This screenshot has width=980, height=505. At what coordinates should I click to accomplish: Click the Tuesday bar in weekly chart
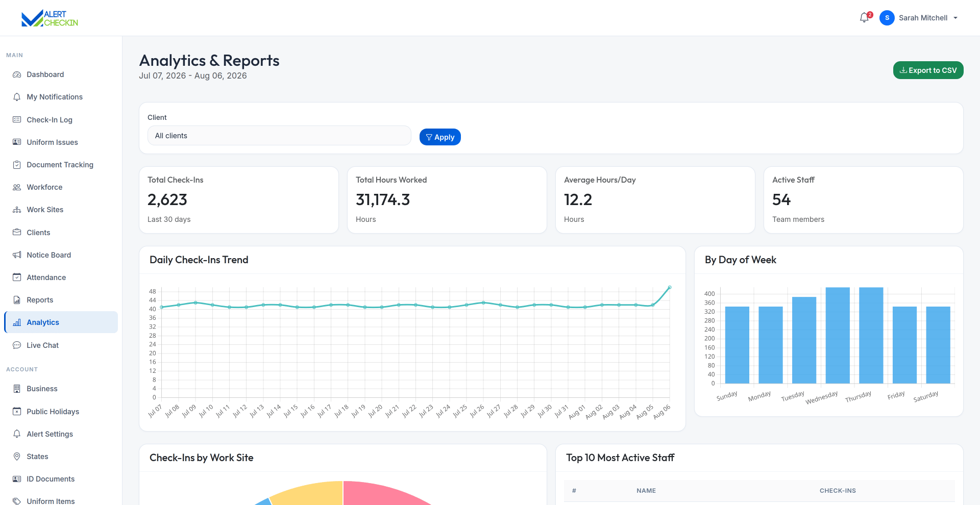[x=804, y=340]
